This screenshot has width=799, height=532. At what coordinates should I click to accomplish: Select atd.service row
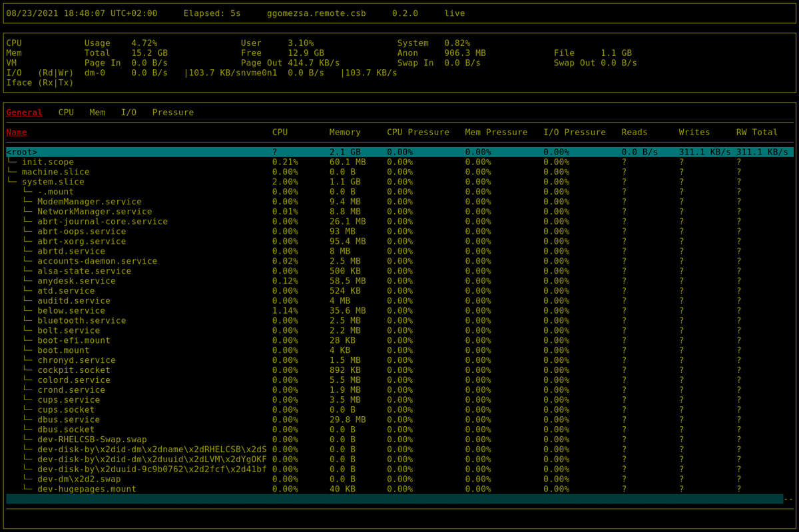(400, 291)
